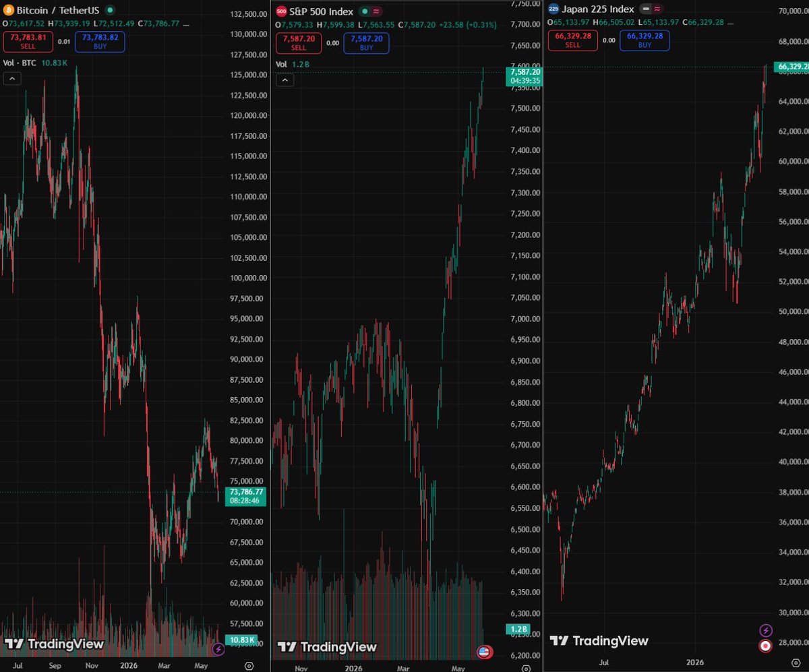809x672 pixels.
Task: Click the Jul label on Japan 225 time axis
Action: click(x=605, y=663)
